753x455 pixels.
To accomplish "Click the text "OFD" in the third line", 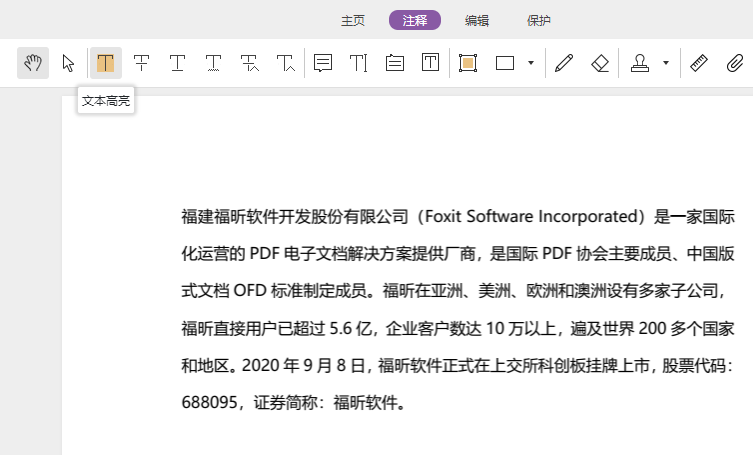I will click(x=250, y=291).
